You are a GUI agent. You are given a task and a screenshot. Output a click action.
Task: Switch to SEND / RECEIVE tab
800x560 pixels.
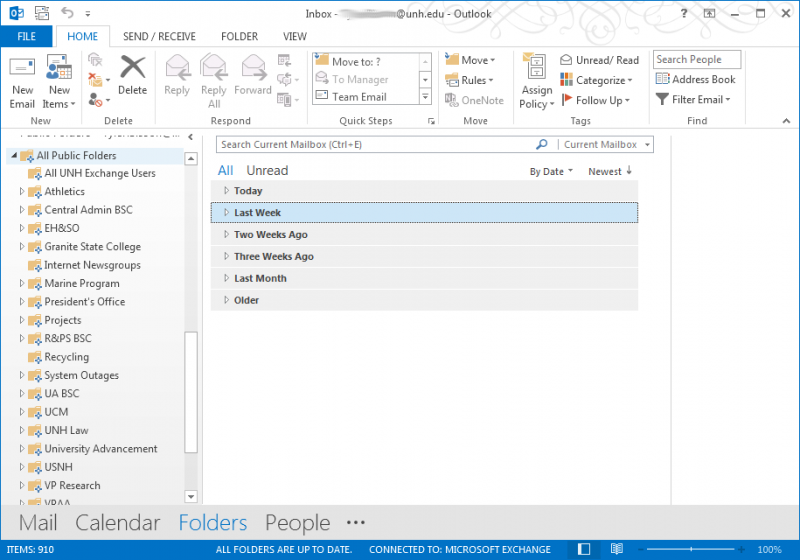point(159,36)
